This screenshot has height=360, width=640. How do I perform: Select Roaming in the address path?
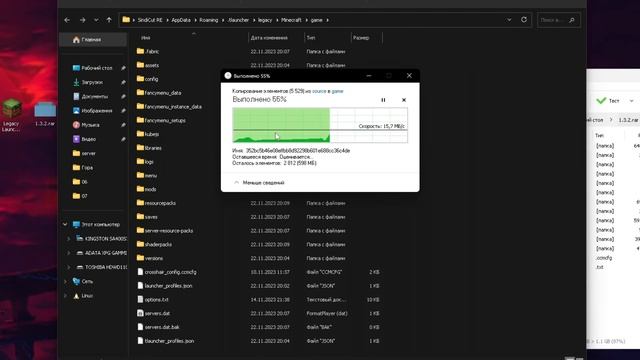pos(209,20)
